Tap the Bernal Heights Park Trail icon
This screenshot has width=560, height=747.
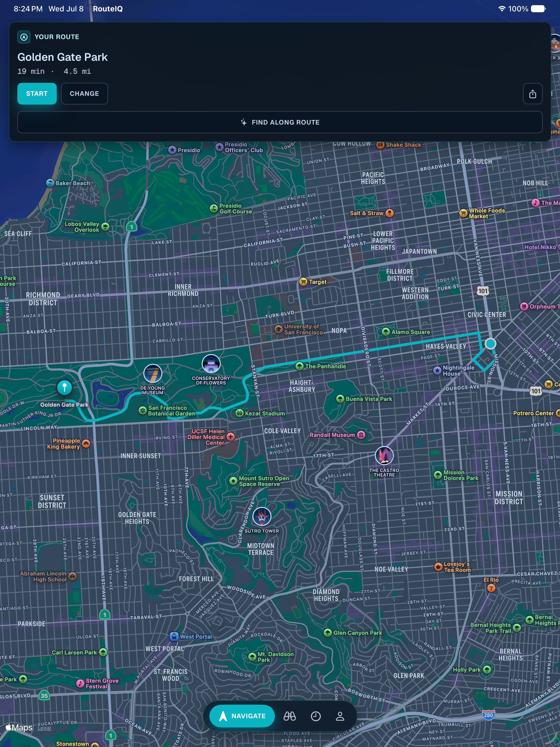517,628
